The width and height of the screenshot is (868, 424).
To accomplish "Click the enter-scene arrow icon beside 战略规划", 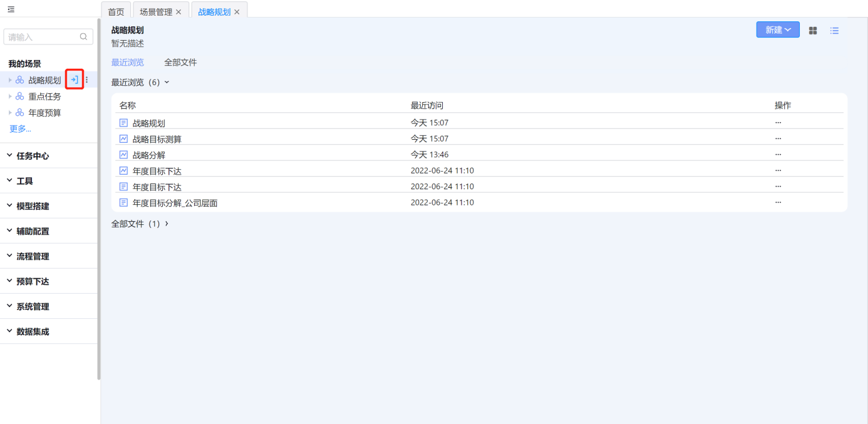I will coord(75,80).
